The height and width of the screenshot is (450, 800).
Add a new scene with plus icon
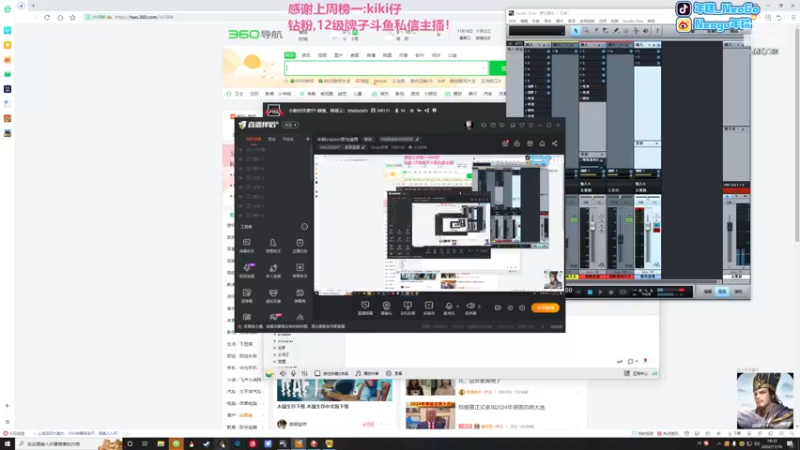point(307,139)
